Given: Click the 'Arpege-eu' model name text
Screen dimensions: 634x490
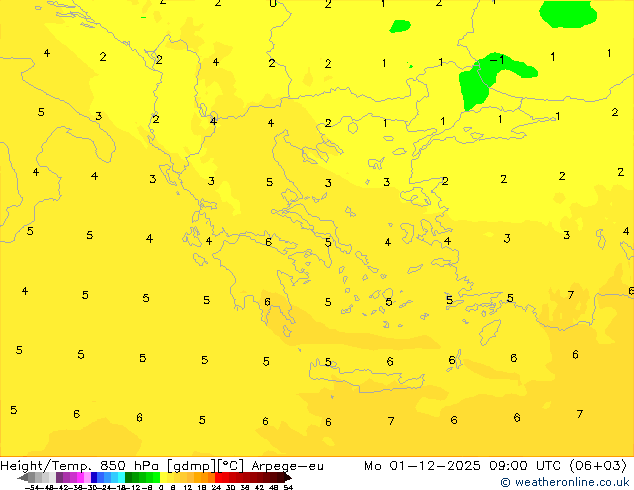Looking at the screenshot, I should 287,466.
